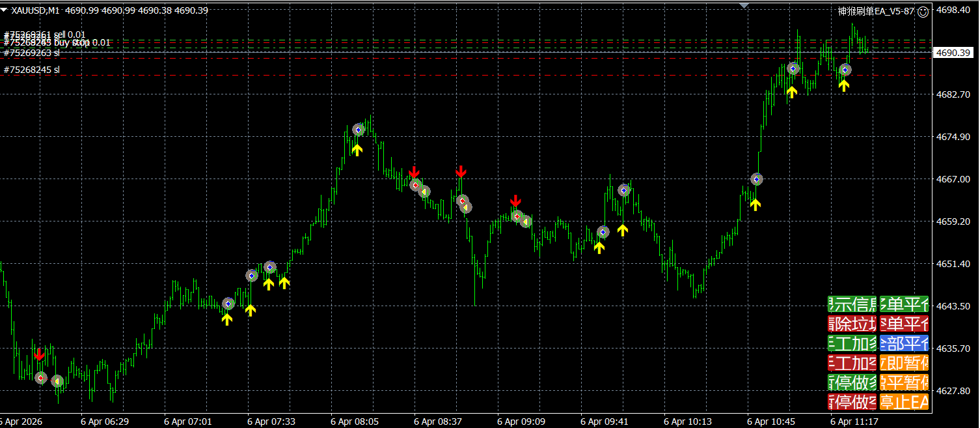Click the orange 即暂停 pause button
This screenshot has width=980, height=428.
(905, 362)
